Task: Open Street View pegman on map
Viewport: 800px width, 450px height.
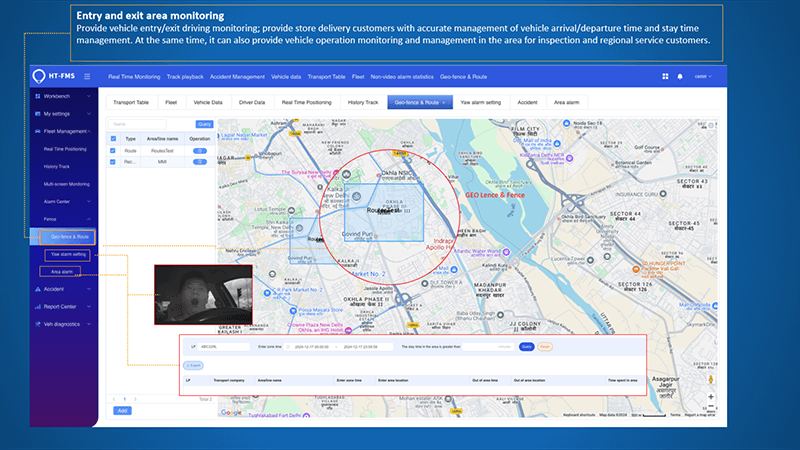Action: pos(710,380)
